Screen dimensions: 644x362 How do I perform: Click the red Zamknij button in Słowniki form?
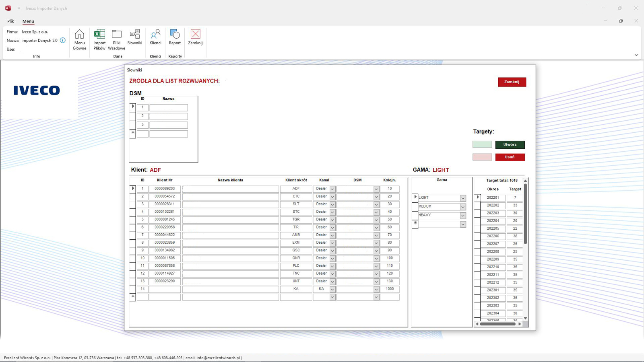click(512, 82)
